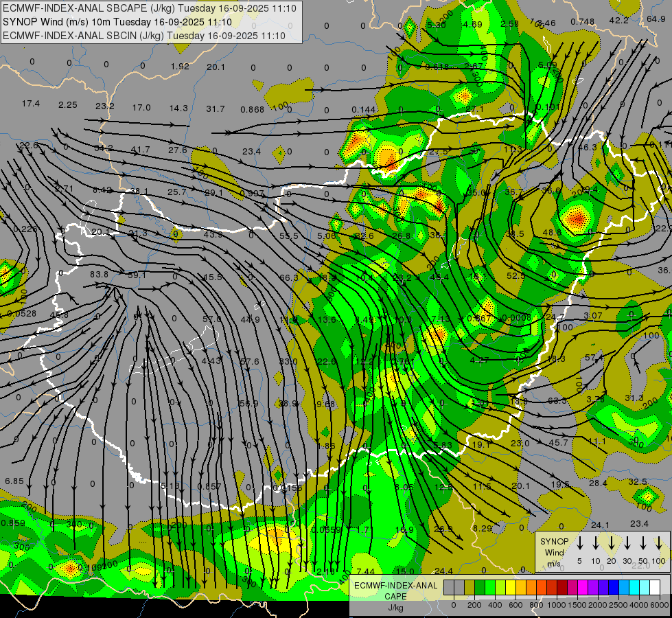This screenshot has height=618, width=672.
Task: Click the 30 m/s wind arrow in legend
Action: click(627, 543)
